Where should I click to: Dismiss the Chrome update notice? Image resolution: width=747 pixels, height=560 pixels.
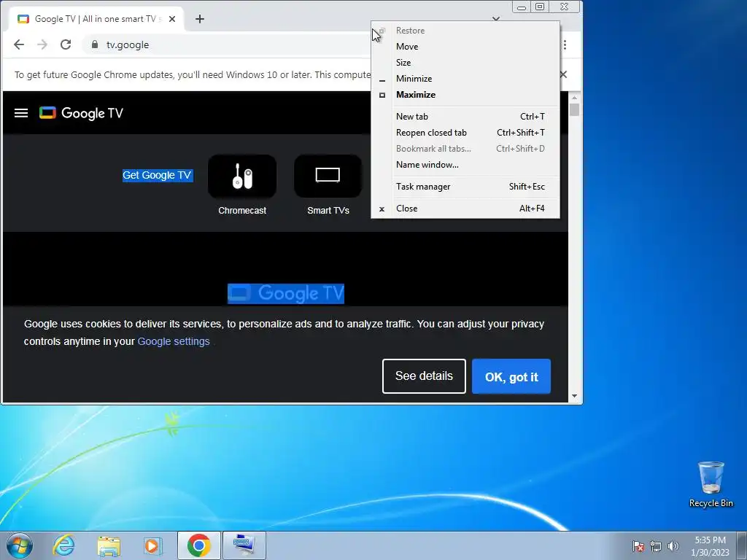click(564, 75)
